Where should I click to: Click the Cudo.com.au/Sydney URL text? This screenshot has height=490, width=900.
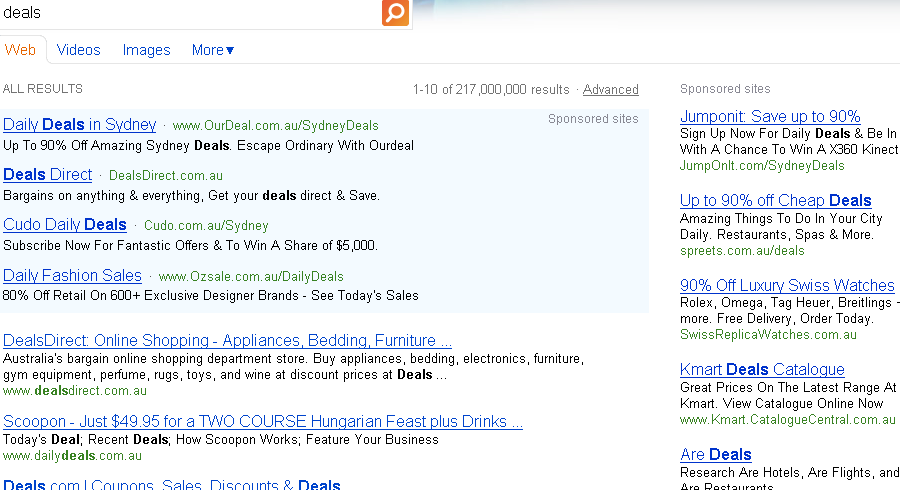206,225
